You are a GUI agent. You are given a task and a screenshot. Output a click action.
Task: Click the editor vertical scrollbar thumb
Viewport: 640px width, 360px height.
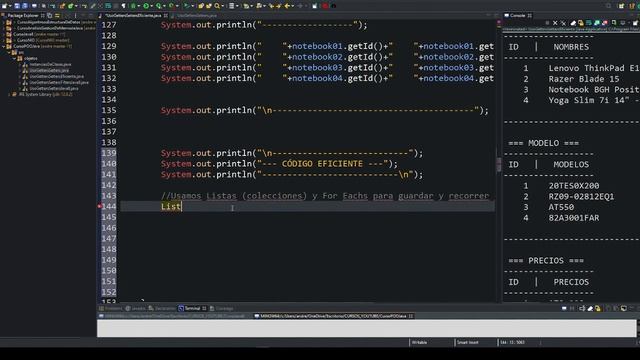tap(498, 164)
